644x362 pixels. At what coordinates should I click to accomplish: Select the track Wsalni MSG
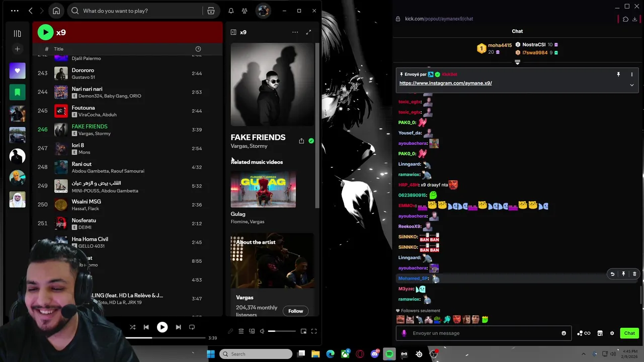pos(128,205)
